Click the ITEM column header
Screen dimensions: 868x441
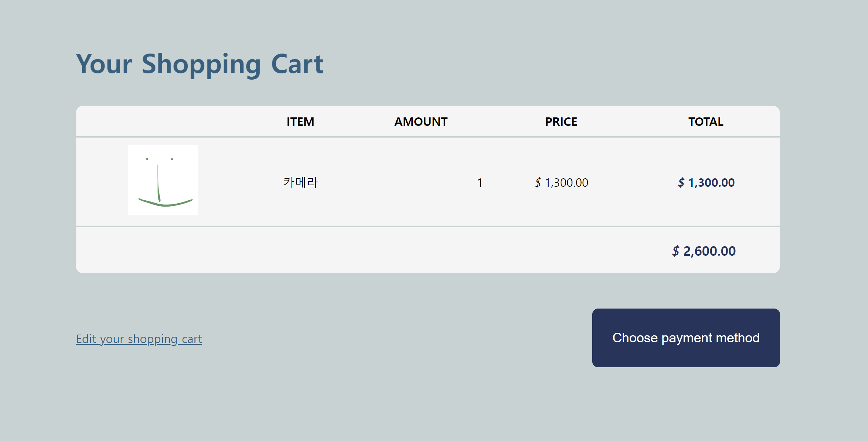[300, 122]
